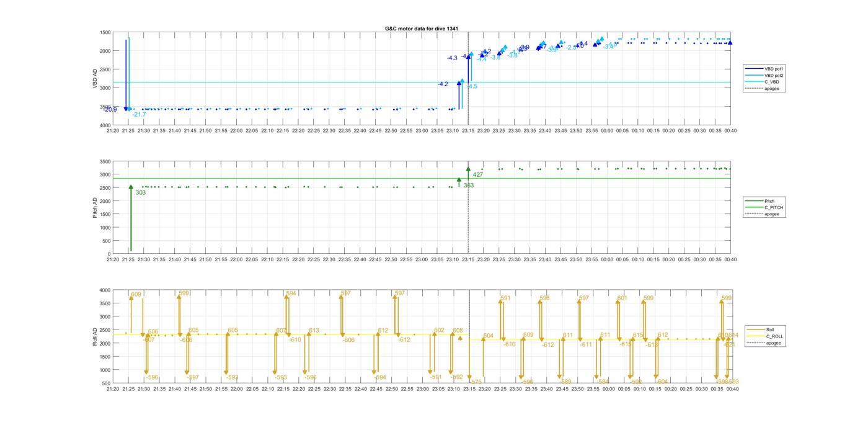Click the "21:25" time tick under the Pitch plot
The width and height of the screenshot is (868, 430).
coord(128,260)
